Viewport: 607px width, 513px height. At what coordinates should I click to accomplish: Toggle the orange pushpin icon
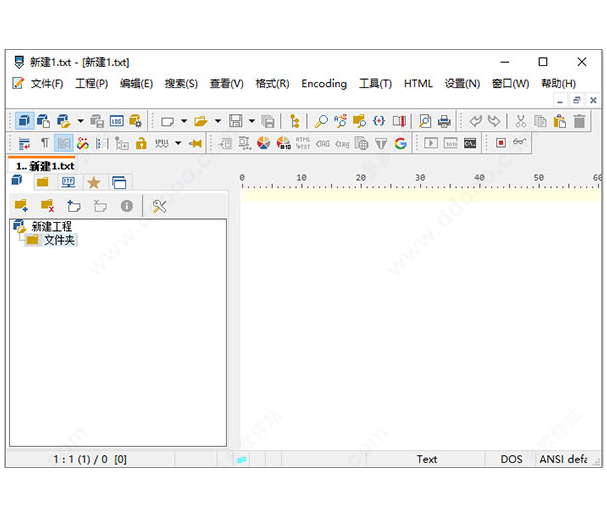click(x=195, y=144)
